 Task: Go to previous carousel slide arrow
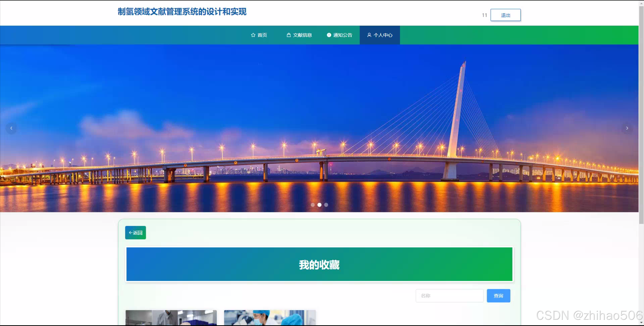(x=11, y=128)
